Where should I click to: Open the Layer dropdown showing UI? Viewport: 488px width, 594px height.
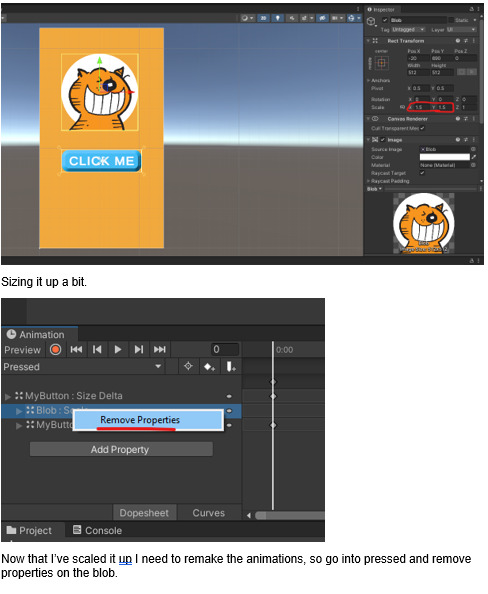(461, 30)
